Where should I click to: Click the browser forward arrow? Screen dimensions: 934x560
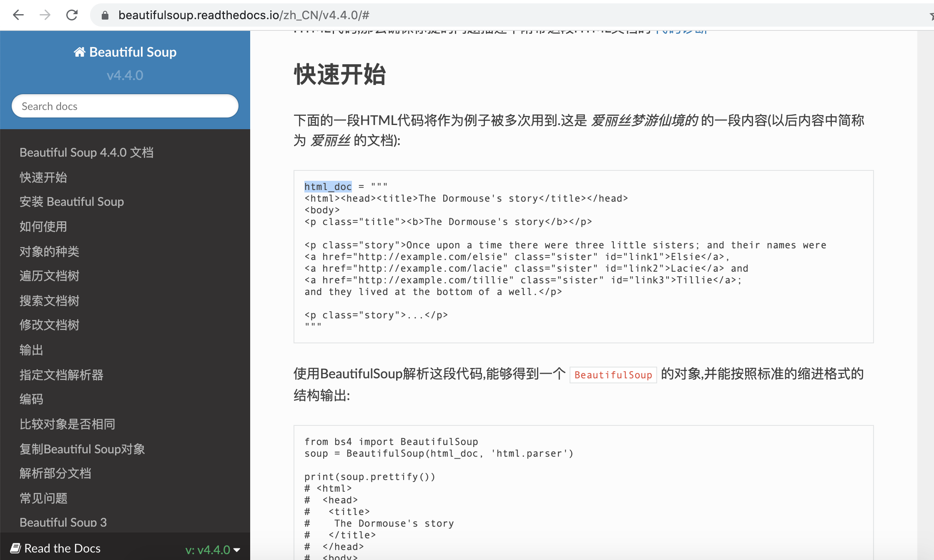45,15
